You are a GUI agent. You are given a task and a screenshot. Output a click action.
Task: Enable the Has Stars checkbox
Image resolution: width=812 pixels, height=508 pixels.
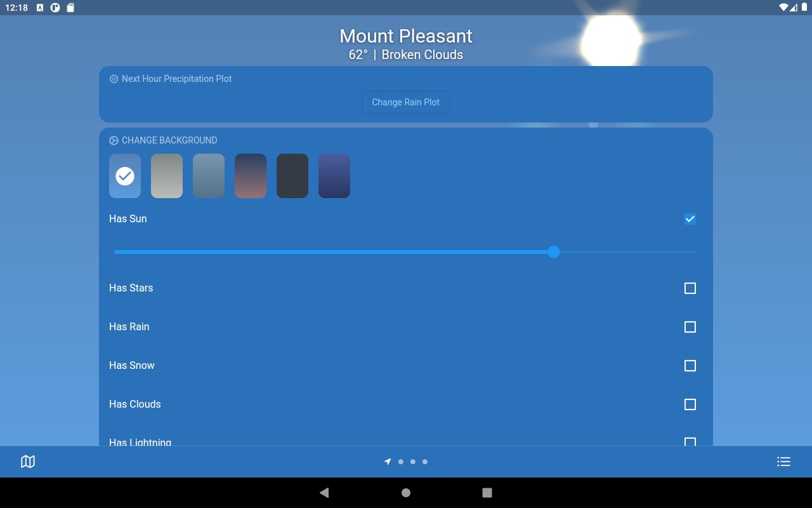tap(690, 288)
